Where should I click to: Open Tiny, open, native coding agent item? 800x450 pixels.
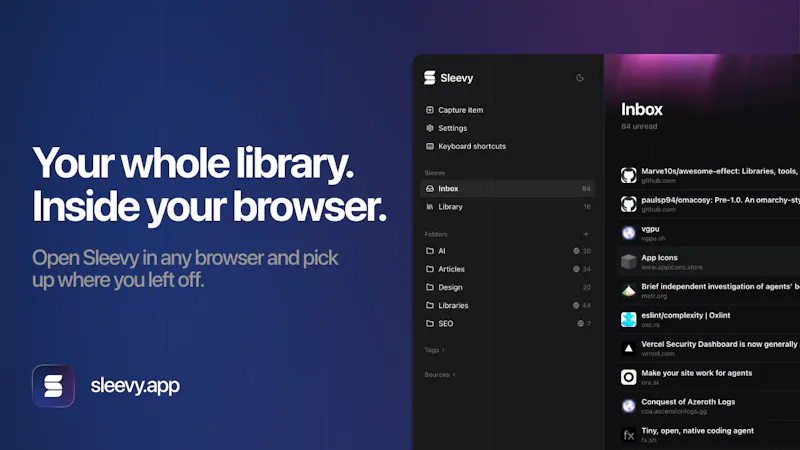[x=709, y=435]
